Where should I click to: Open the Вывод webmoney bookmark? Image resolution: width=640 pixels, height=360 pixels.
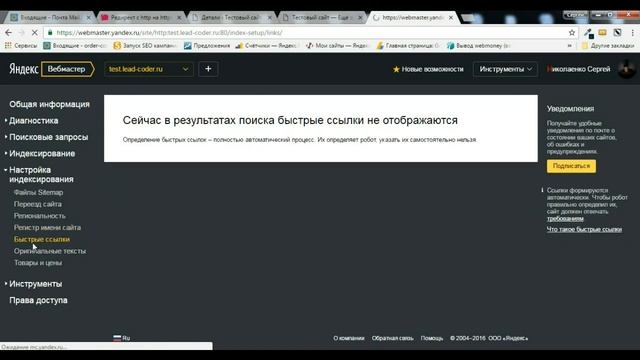(x=478, y=46)
